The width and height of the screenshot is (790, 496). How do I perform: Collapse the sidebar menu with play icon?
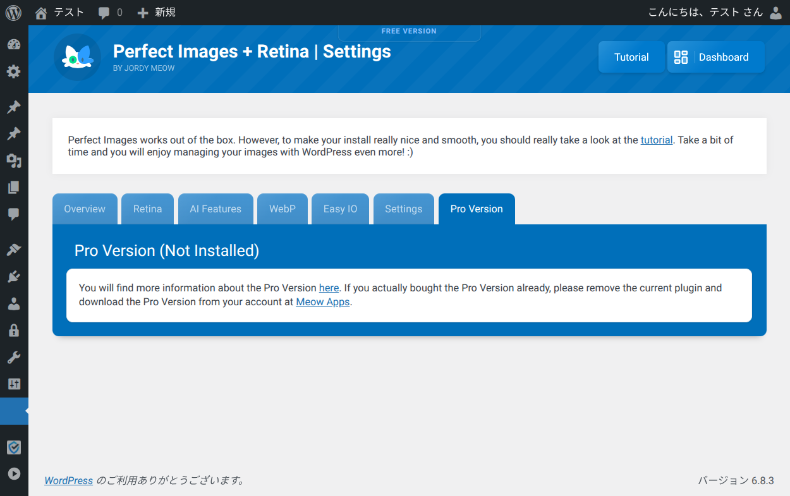(x=14, y=474)
